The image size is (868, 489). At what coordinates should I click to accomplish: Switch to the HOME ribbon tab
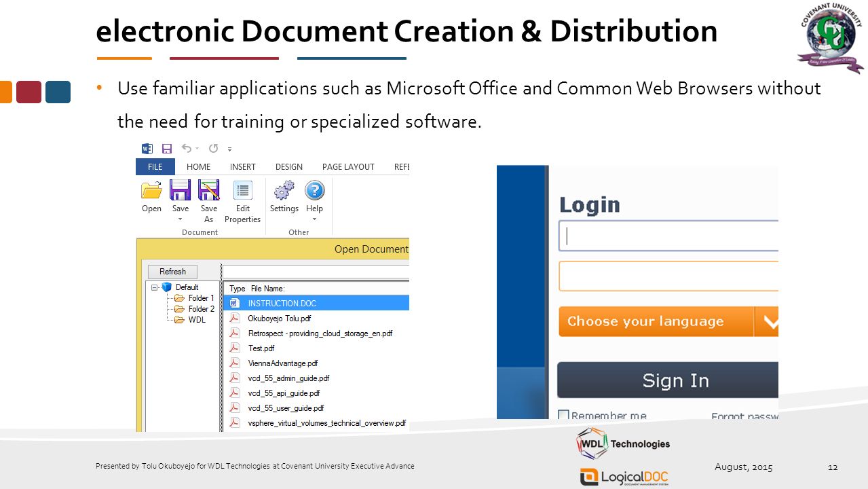pyautogui.click(x=199, y=167)
